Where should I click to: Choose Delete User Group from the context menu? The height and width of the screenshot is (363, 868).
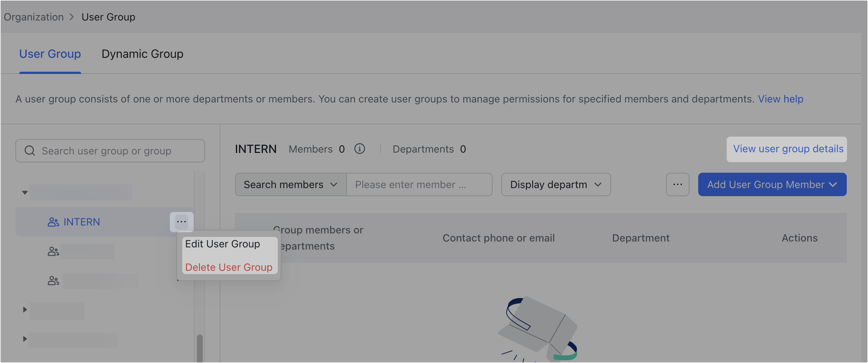(x=229, y=267)
